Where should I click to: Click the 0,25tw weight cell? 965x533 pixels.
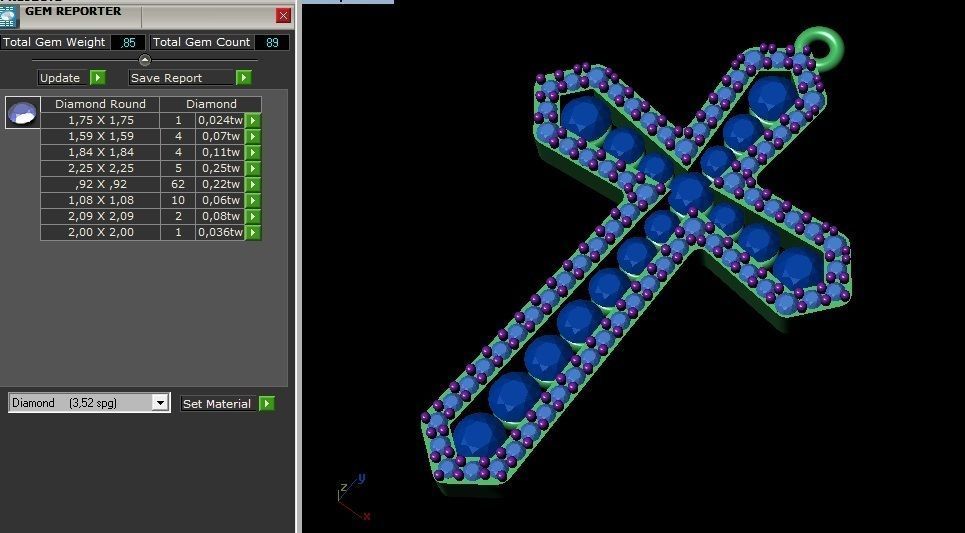220,168
